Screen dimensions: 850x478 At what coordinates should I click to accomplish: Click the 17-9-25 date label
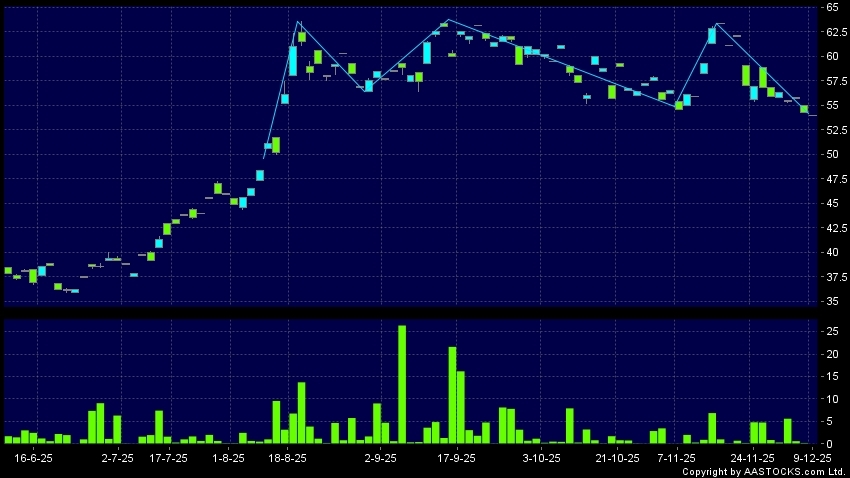(456, 457)
